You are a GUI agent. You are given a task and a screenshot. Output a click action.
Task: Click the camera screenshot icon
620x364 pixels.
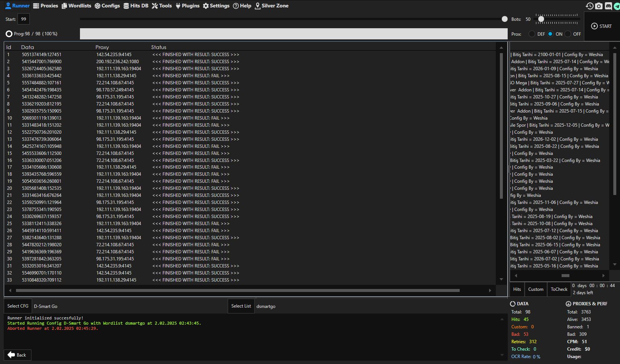[x=599, y=6]
